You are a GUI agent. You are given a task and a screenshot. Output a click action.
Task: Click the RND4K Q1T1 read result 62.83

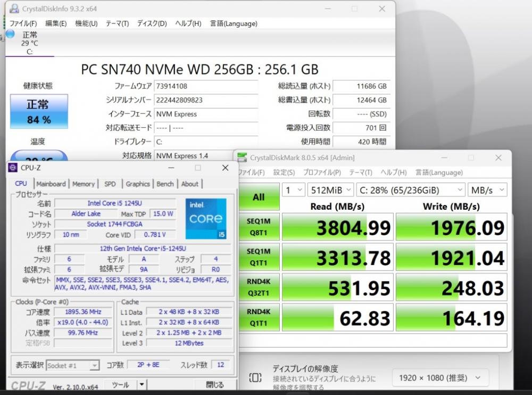(x=338, y=317)
